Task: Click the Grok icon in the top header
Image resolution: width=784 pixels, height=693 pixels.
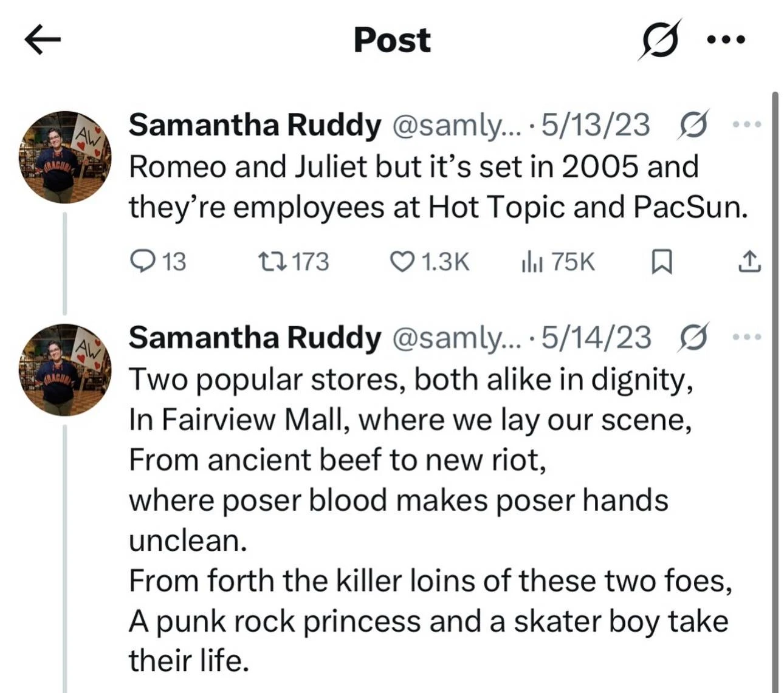Action: point(659,40)
